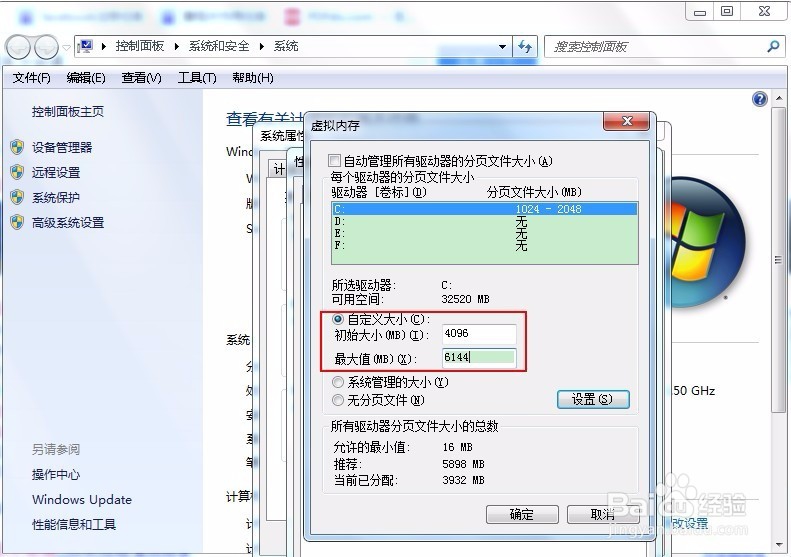791x557 pixels.
Task: Select the 系统管理的大小 radio button
Action: click(337, 382)
